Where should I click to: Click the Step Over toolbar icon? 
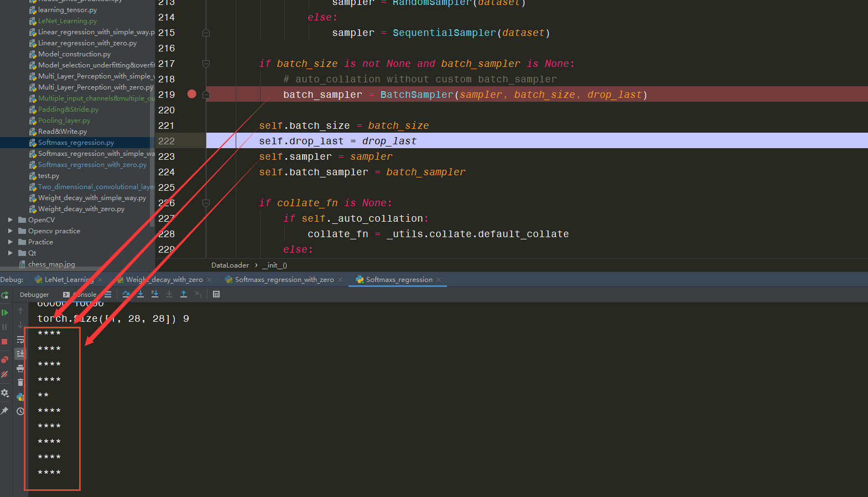[126, 294]
